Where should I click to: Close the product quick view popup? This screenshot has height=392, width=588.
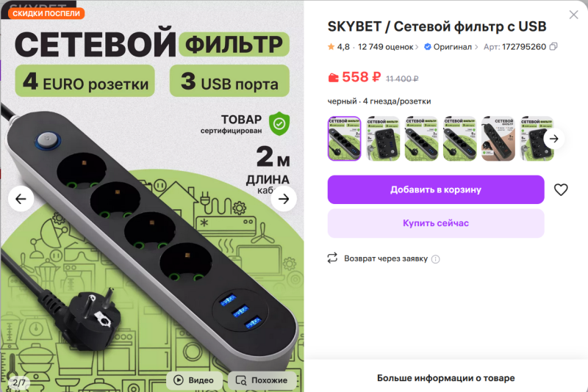[573, 15]
